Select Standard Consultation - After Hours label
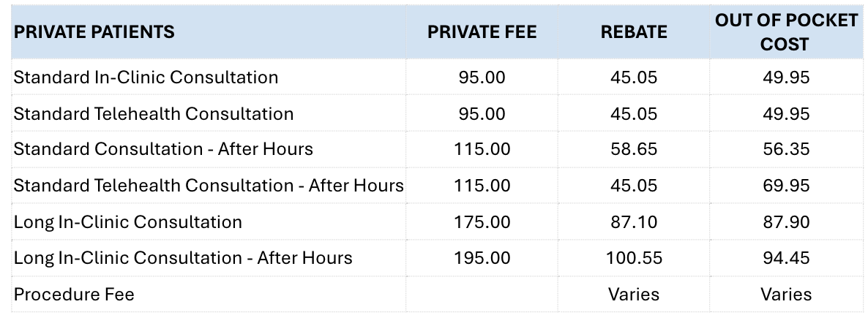The height and width of the screenshot is (326, 868). pyautogui.click(x=163, y=149)
